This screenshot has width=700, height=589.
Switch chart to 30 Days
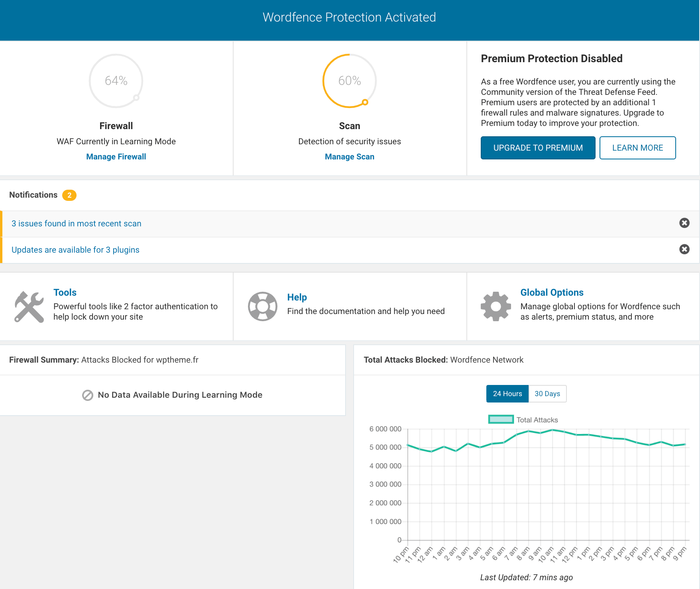pyautogui.click(x=547, y=394)
